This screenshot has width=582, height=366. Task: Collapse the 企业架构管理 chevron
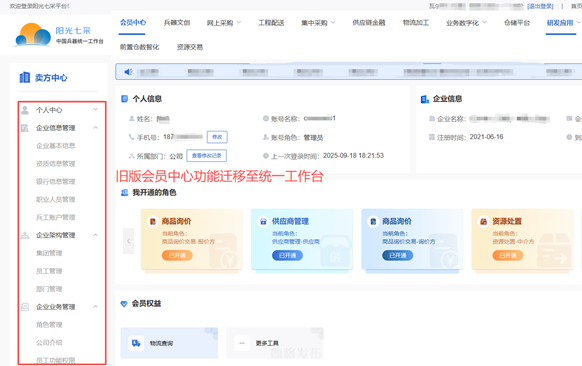(95, 235)
